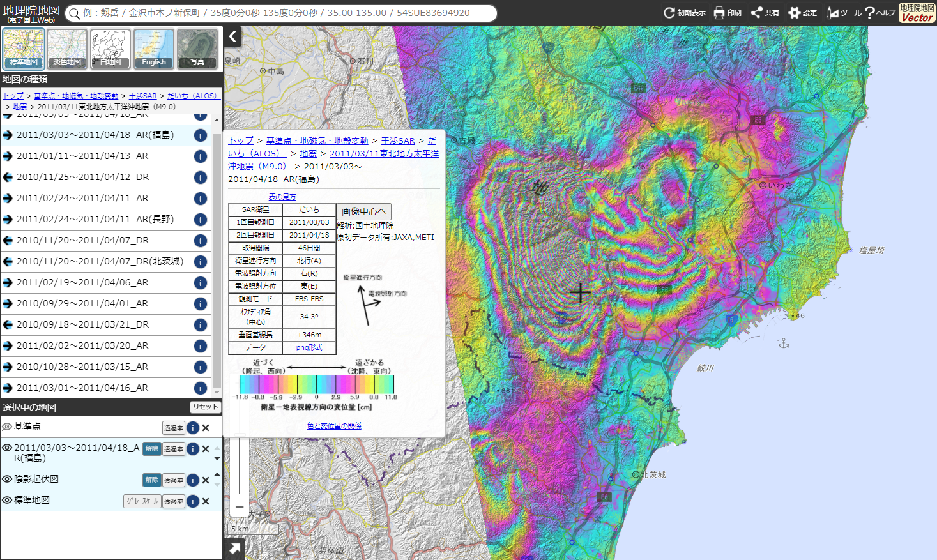Click the search box in the header
The width and height of the screenshot is (937, 560).
[281, 13]
